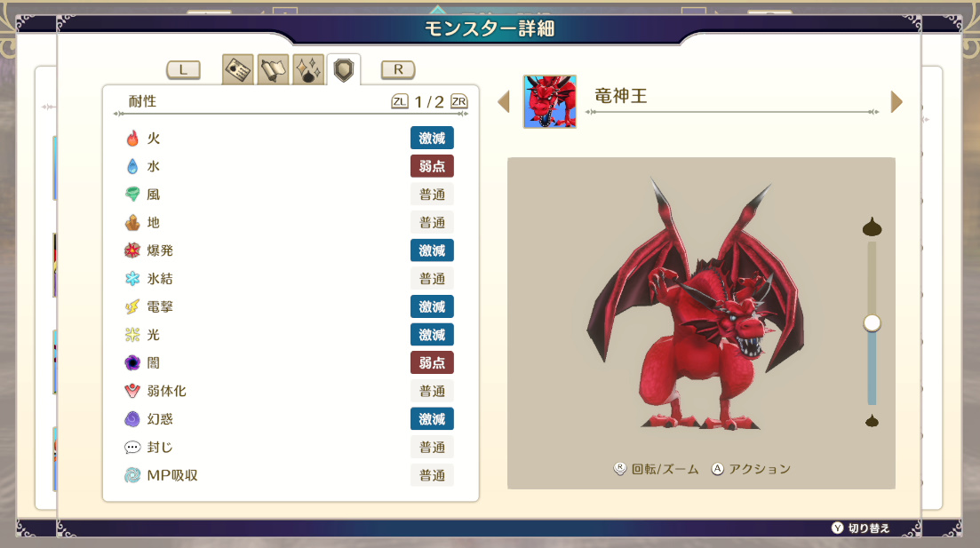Click the R-stick 回転/ズーム icon
Image resolution: width=980 pixels, height=548 pixels.
pos(620,469)
